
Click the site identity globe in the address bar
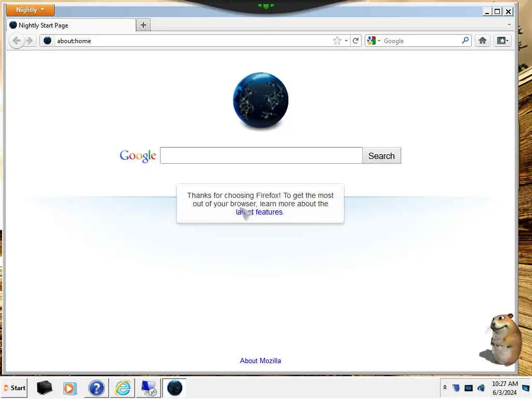click(47, 41)
